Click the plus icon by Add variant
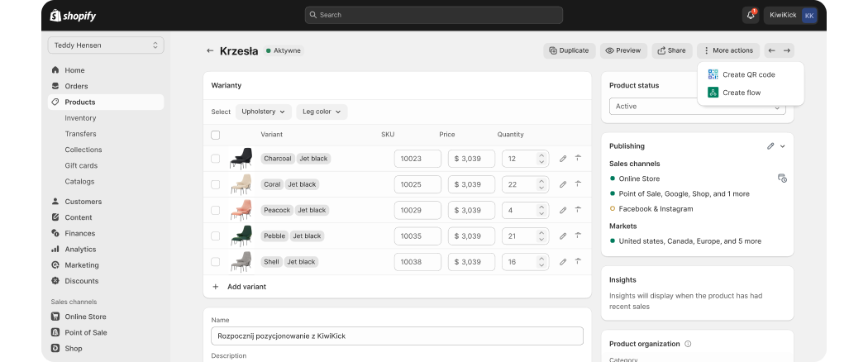This screenshot has width=868, height=362. coord(216,287)
